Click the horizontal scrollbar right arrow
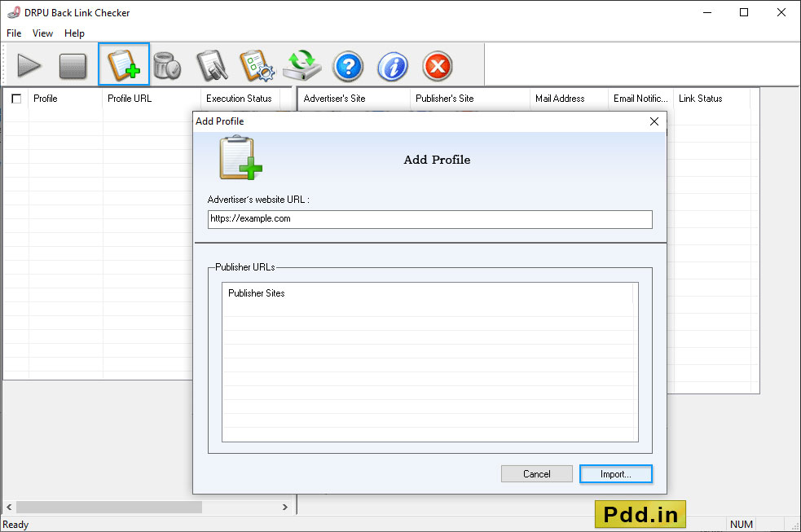The height and width of the screenshot is (532, 801). click(285, 507)
